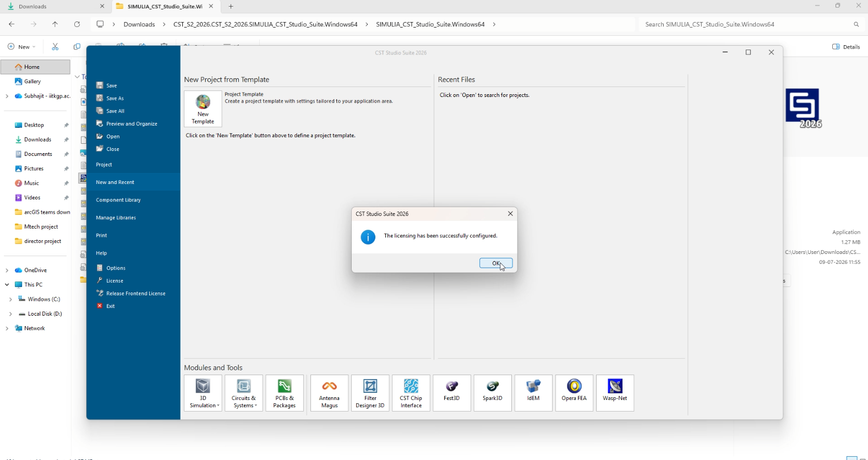Click the Explorer back arrow
Screen dimensions: 868x460
tap(12, 24)
